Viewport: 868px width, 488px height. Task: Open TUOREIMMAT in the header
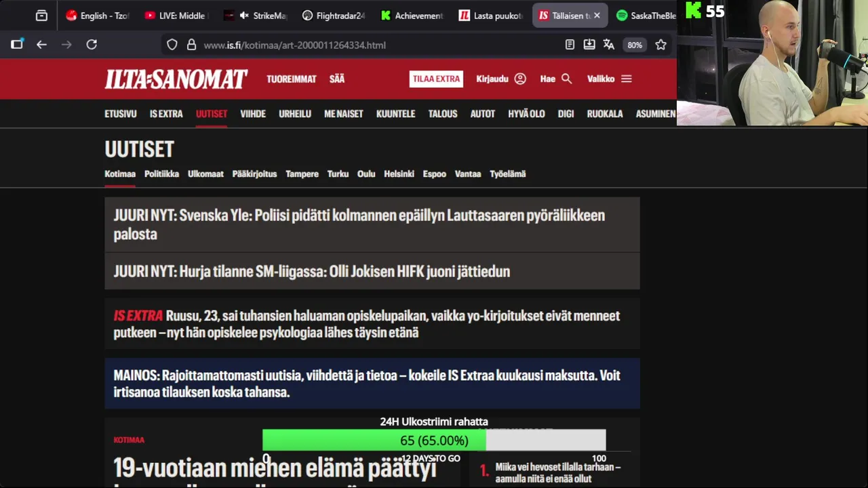tap(291, 79)
